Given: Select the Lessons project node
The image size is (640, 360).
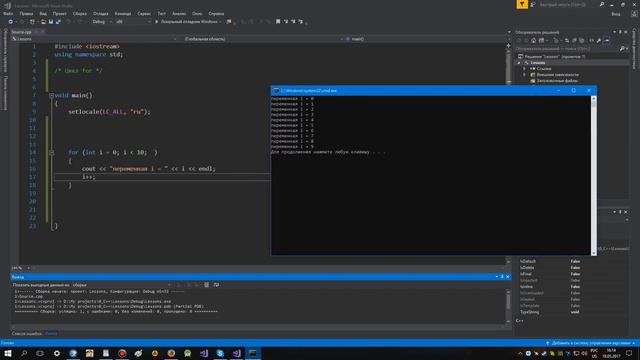Looking at the screenshot, I should pyautogui.click(x=538, y=63).
